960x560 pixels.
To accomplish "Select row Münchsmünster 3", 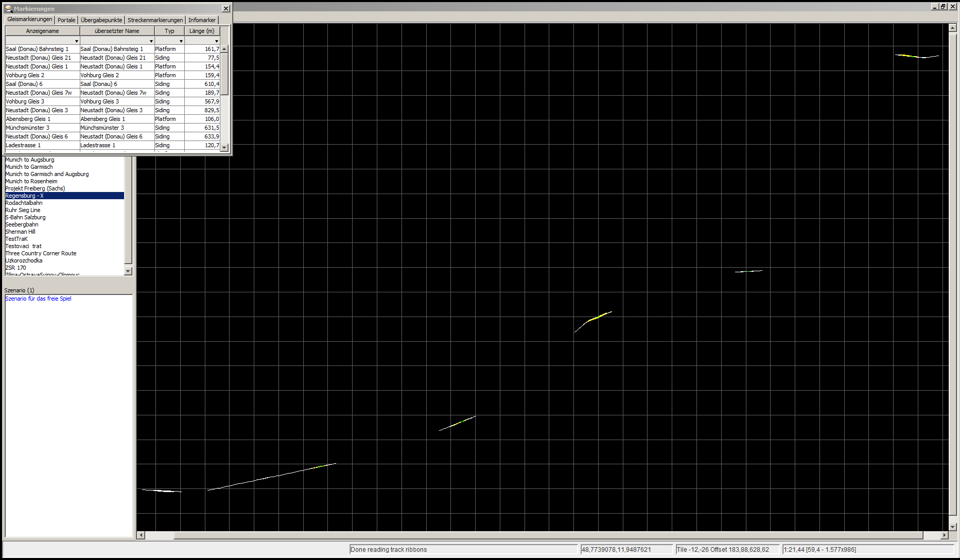I will click(x=113, y=128).
